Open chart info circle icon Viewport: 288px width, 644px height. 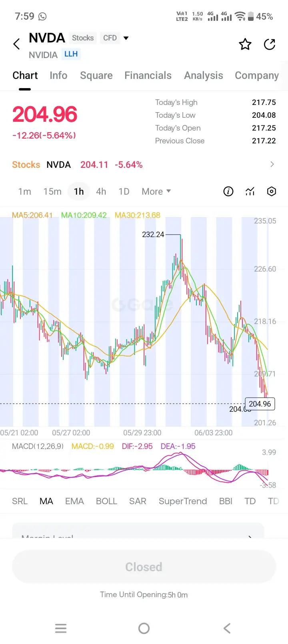point(228,191)
